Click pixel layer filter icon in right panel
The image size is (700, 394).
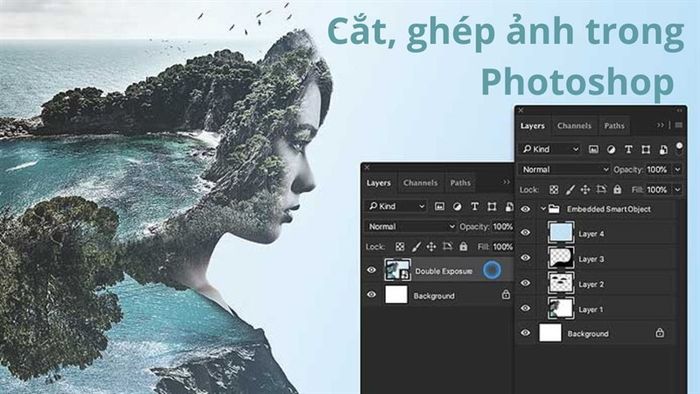pos(593,149)
